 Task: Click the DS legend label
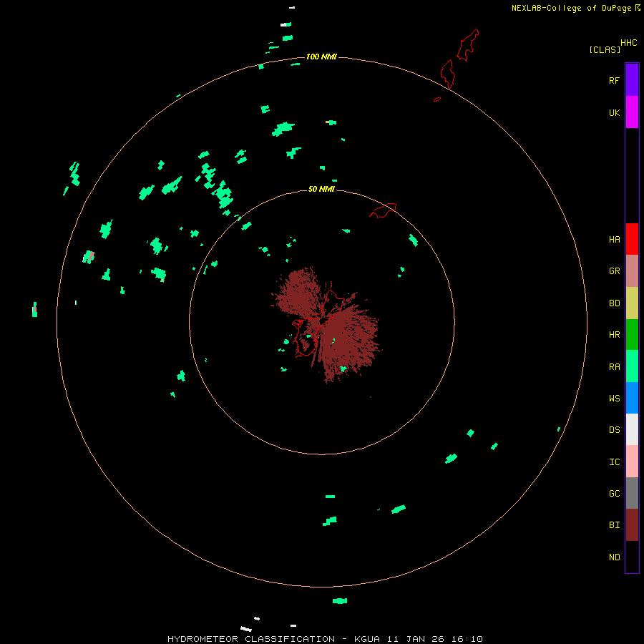(614, 429)
